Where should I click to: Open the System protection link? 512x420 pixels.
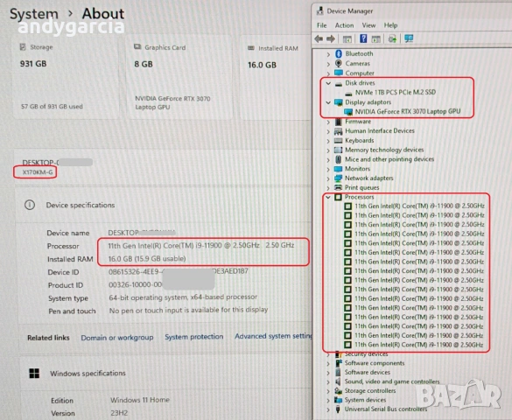[x=194, y=337]
